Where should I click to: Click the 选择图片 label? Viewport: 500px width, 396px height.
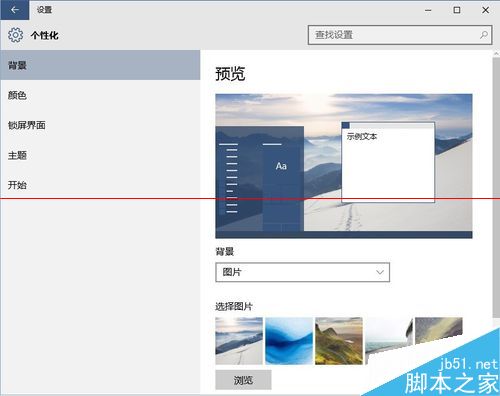234,306
